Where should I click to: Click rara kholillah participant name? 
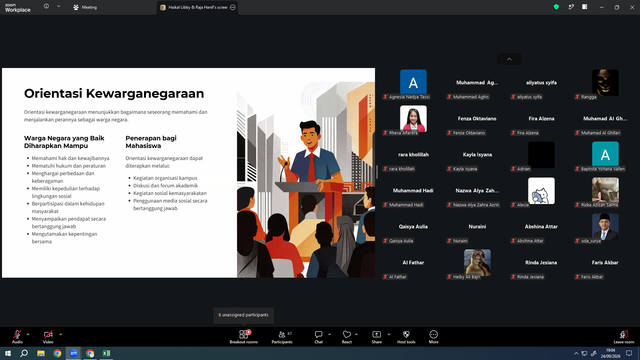(413, 154)
